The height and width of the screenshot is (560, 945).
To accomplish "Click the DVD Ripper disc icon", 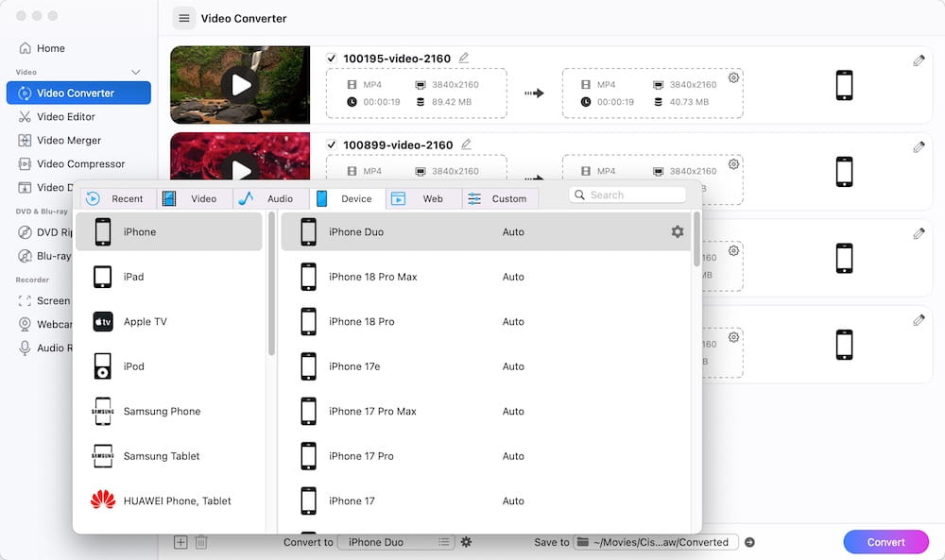I will (25, 232).
